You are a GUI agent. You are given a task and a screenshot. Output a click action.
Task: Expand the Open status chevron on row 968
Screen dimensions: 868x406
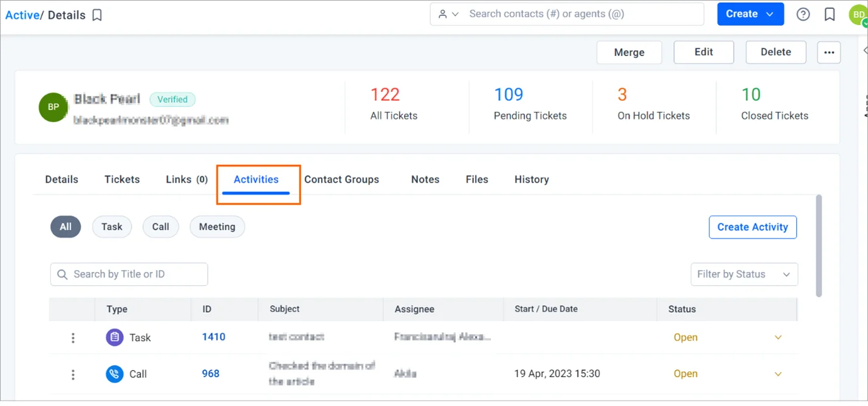point(778,374)
